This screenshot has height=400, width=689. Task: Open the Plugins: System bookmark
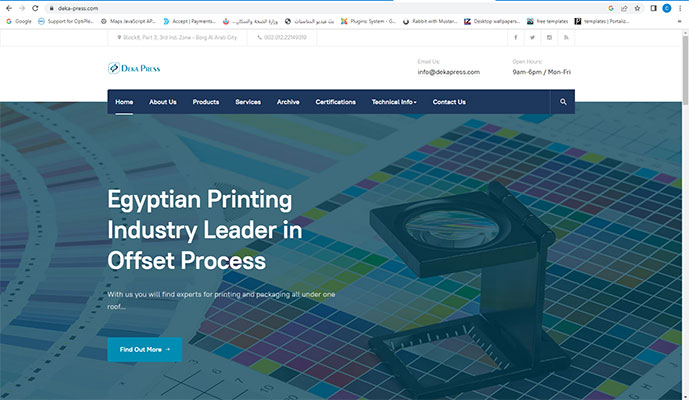(x=368, y=21)
